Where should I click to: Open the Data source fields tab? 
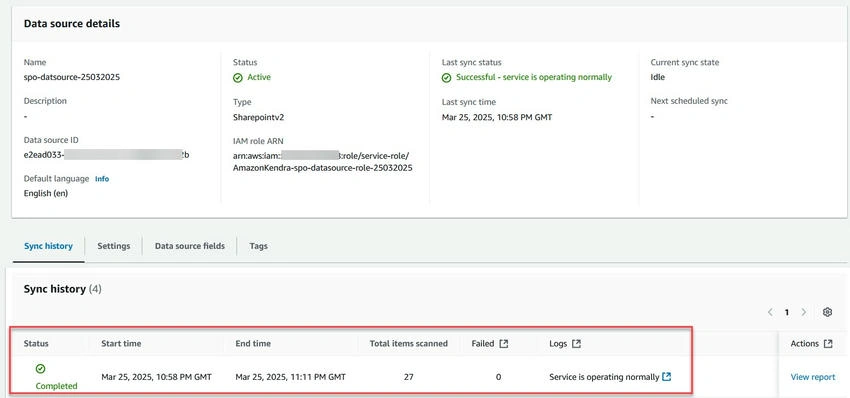[190, 246]
